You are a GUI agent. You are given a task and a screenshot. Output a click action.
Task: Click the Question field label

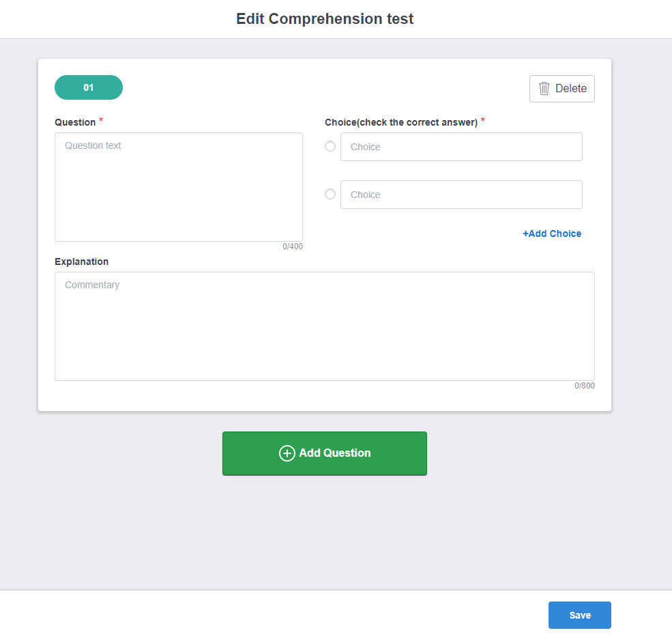pyautogui.click(x=75, y=123)
